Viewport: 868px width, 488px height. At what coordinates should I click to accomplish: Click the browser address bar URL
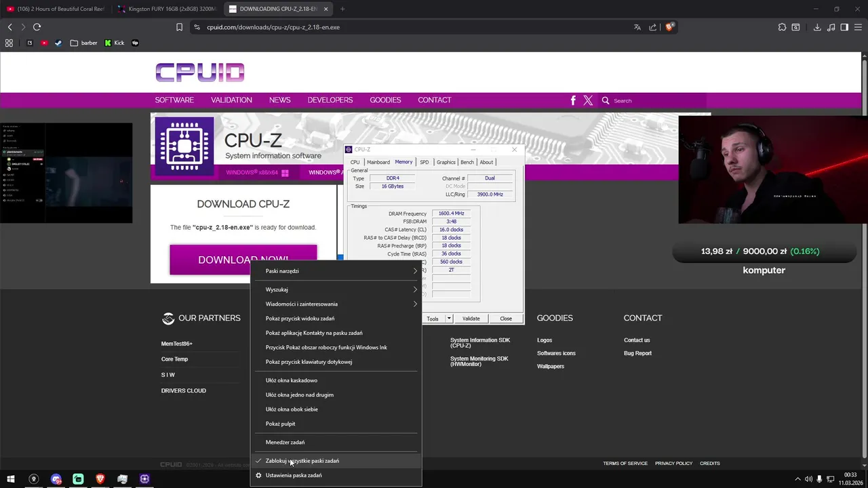(273, 27)
